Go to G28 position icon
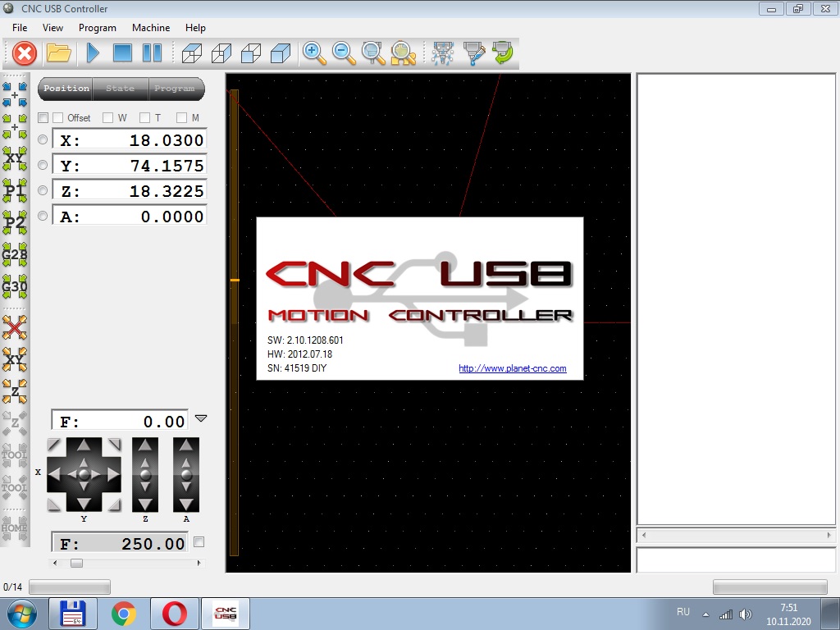 pyautogui.click(x=15, y=255)
